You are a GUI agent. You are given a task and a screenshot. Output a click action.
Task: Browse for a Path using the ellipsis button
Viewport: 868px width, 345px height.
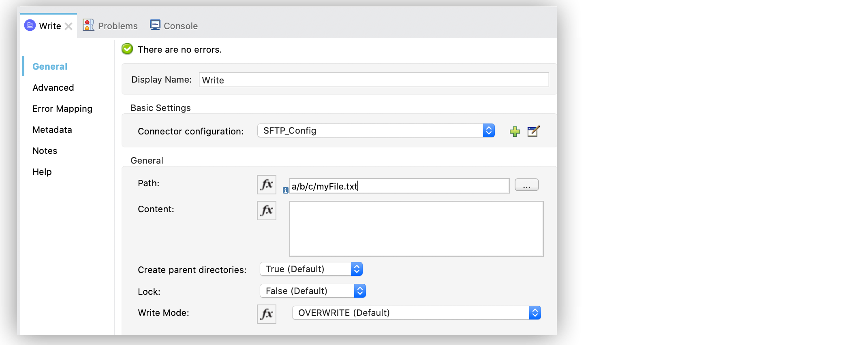click(x=526, y=185)
